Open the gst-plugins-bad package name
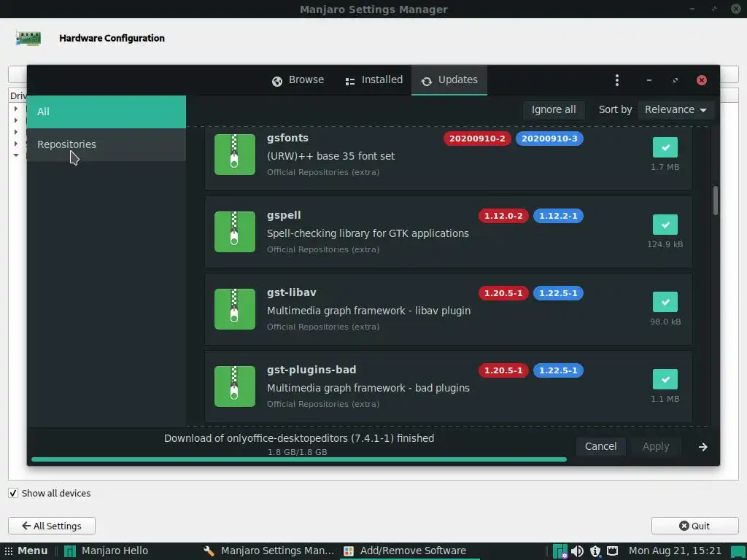 [311, 370]
